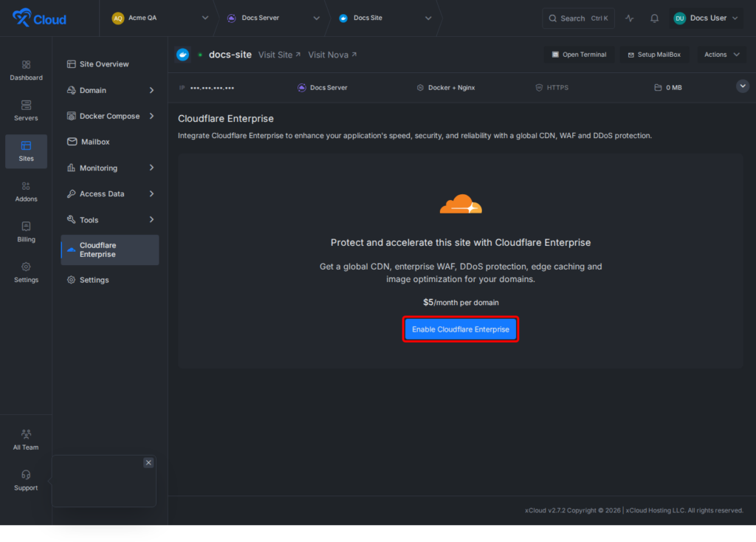Click Enable Cloudflare Enterprise button
Viewport: 756px width, 542px height.
[x=461, y=329]
